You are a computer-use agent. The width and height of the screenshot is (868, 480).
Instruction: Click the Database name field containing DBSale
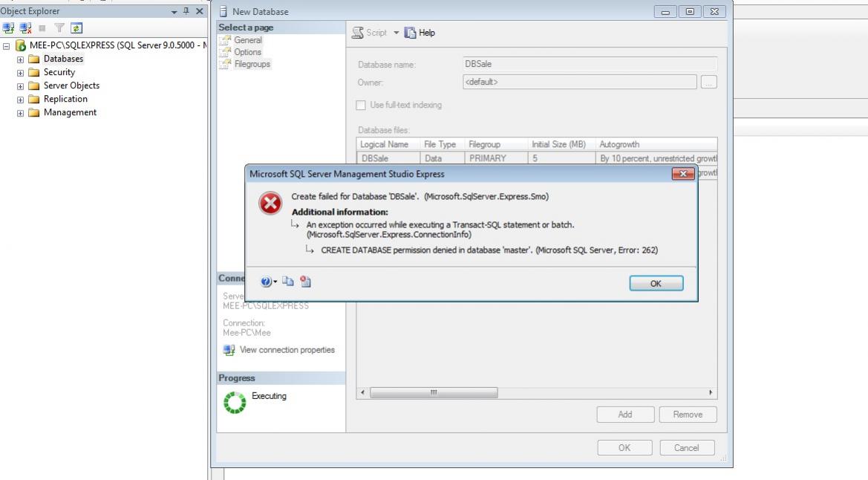click(x=590, y=64)
